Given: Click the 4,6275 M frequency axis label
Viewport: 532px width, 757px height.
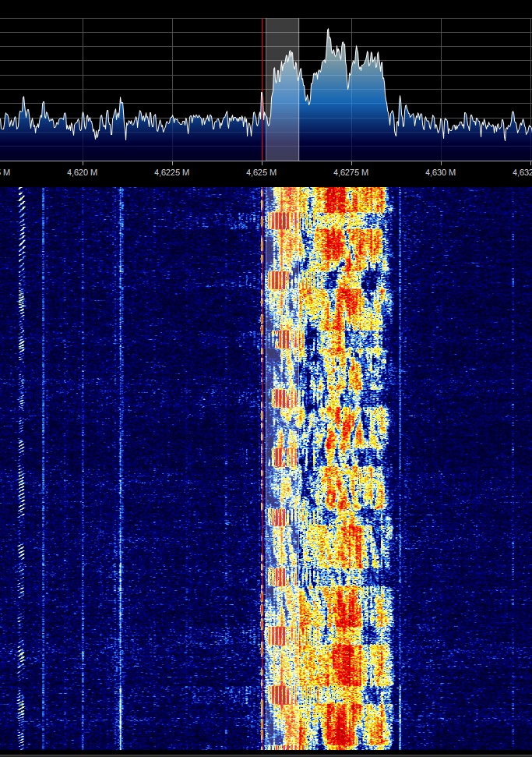Looking at the screenshot, I should (x=351, y=172).
